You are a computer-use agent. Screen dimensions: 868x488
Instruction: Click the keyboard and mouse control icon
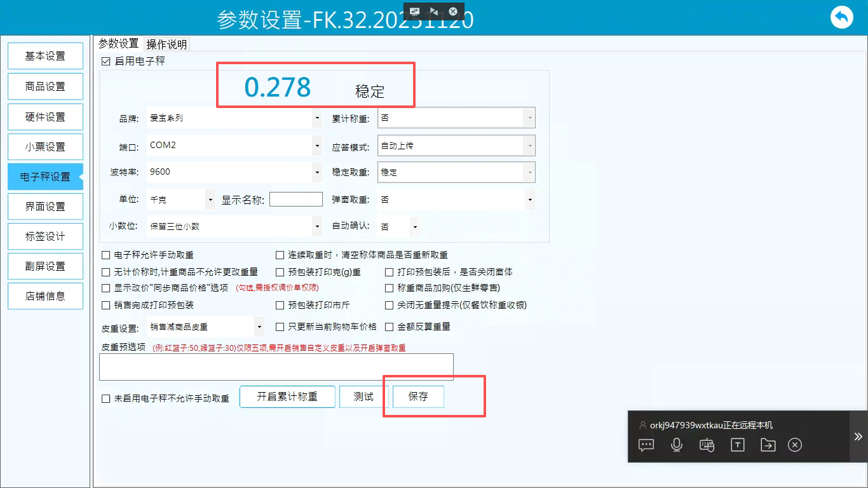click(x=707, y=445)
